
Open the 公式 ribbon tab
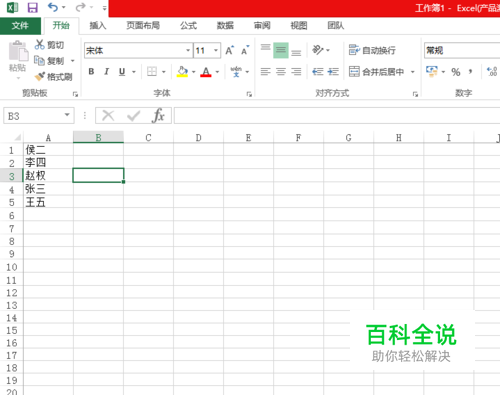click(x=188, y=26)
